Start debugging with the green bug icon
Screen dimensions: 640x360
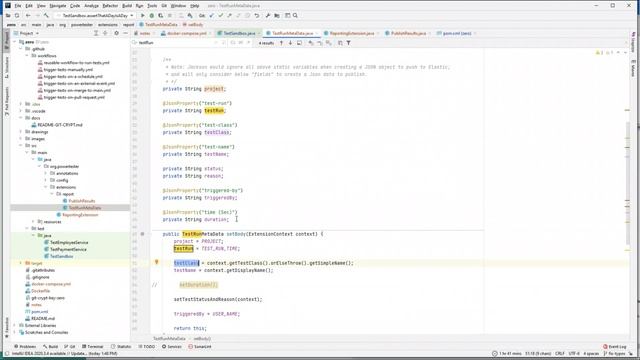151,16
